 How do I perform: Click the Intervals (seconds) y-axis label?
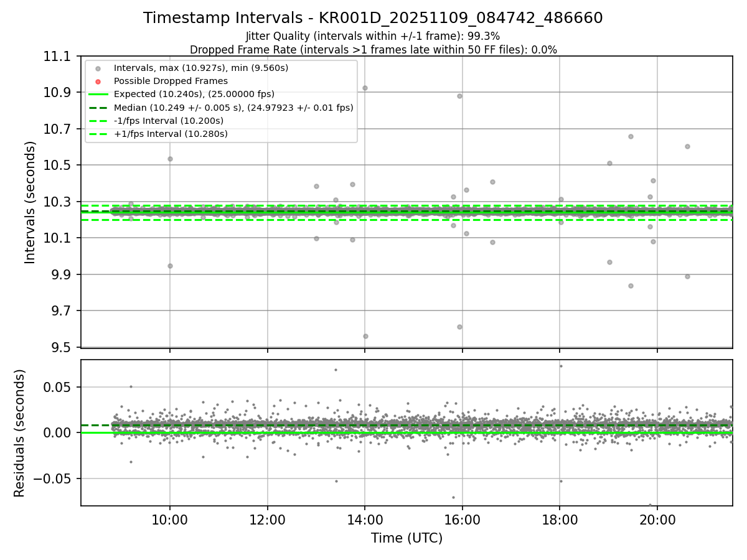[31, 202]
